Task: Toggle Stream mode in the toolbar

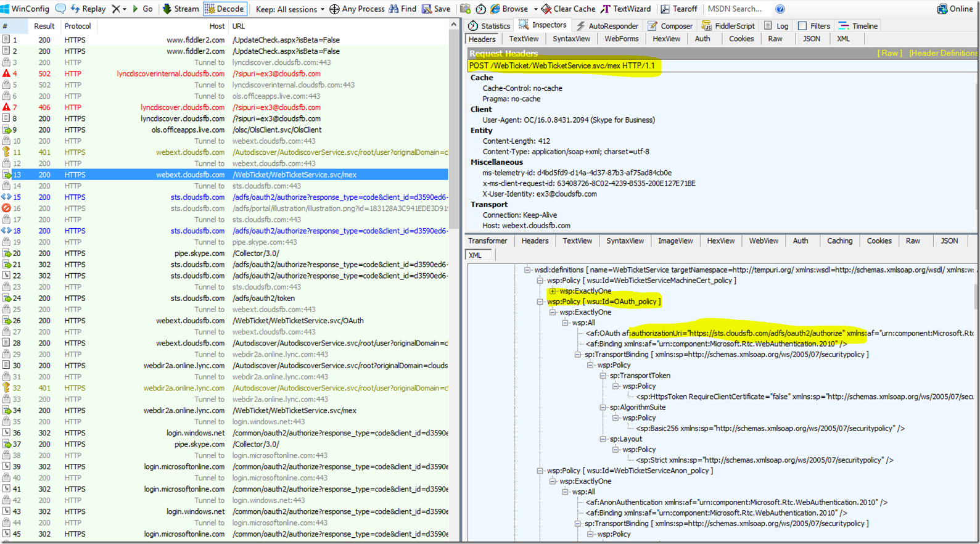Action: (180, 9)
